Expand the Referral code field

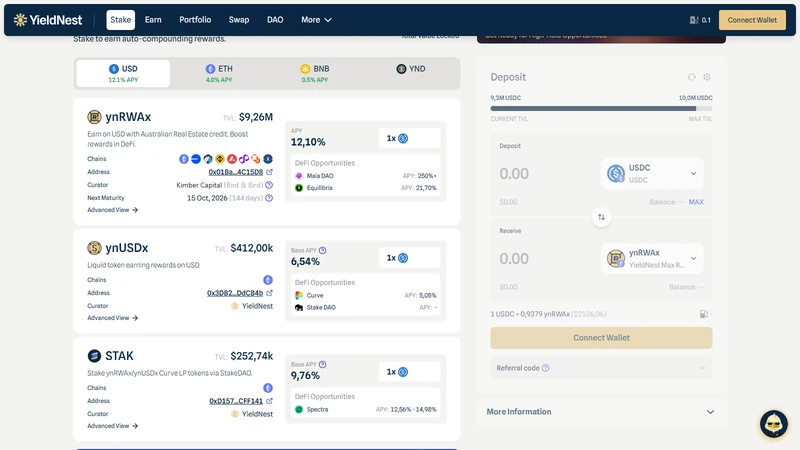(x=601, y=368)
